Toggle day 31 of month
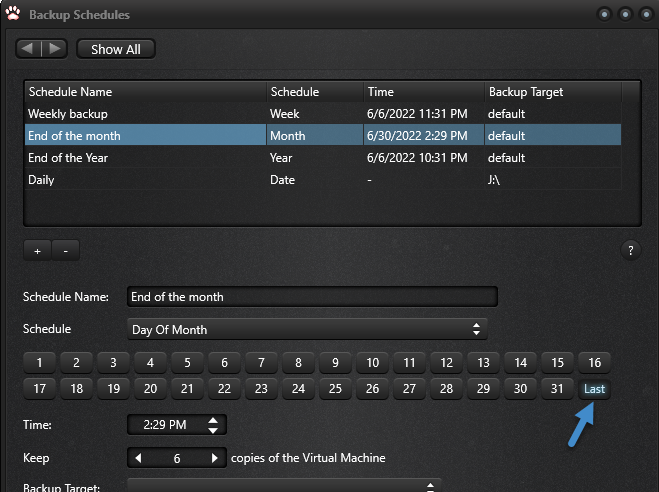The width and height of the screenshot is (659, 492). pyautogui.click(x=557, y=389)
